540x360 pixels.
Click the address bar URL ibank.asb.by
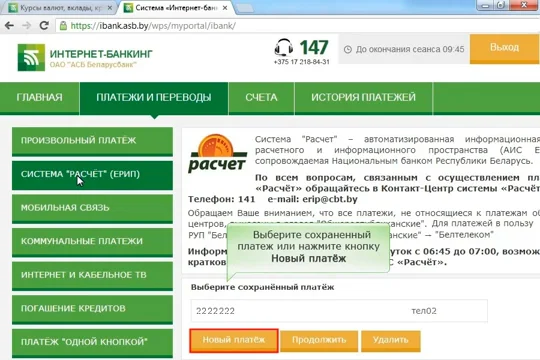click(x=153, y=26)
